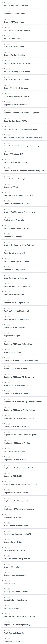The height and width of the screenshot is (644, 47).
Task: Expand the Configure UCS via CLI chevron
Action: (x=2, y=473)
